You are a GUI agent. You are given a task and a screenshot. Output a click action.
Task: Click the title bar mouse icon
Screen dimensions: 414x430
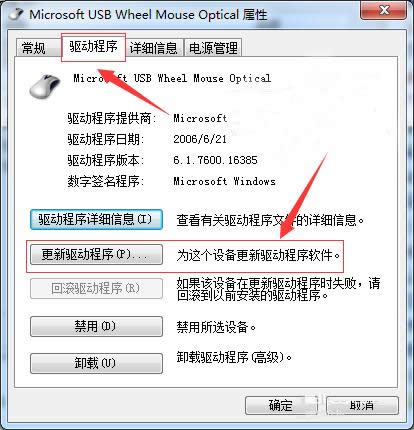point(16,14)
